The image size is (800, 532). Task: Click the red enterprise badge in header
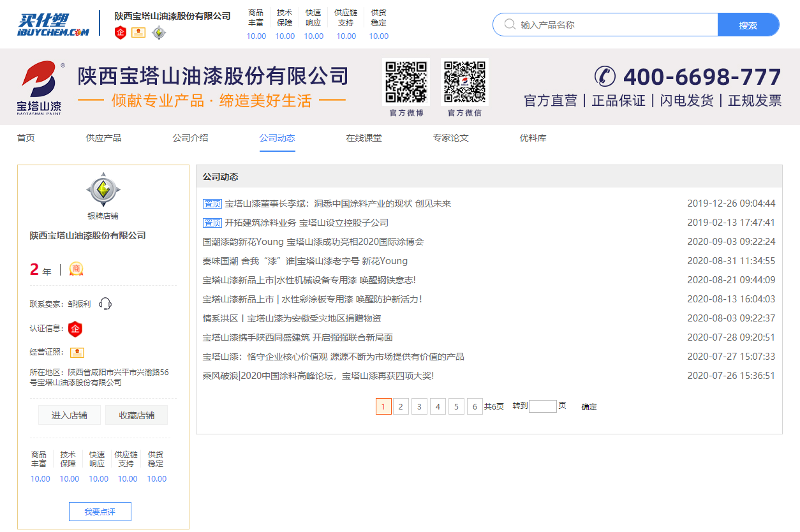click(121, 33)
